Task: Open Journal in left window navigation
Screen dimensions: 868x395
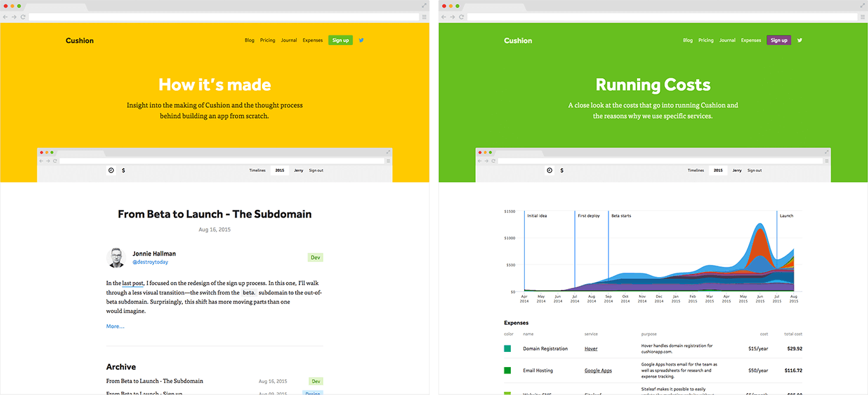Action: click(289, 40)
